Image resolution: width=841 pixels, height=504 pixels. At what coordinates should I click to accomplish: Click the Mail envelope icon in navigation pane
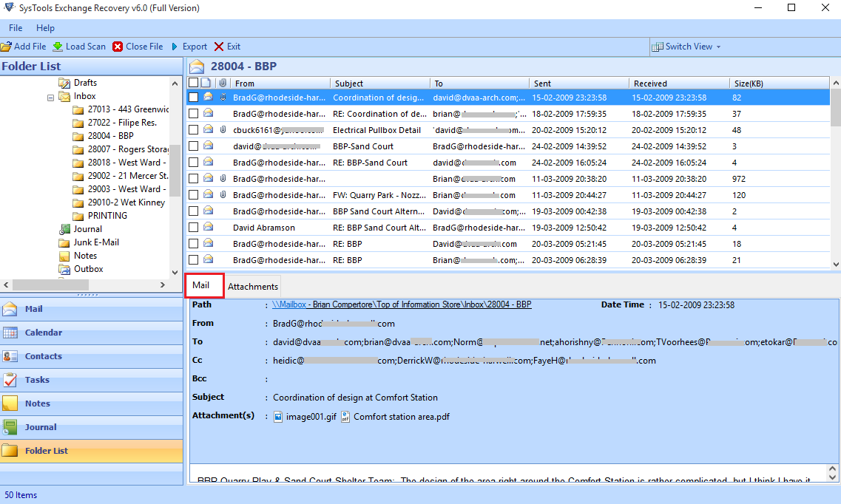[x=10, y=309]
